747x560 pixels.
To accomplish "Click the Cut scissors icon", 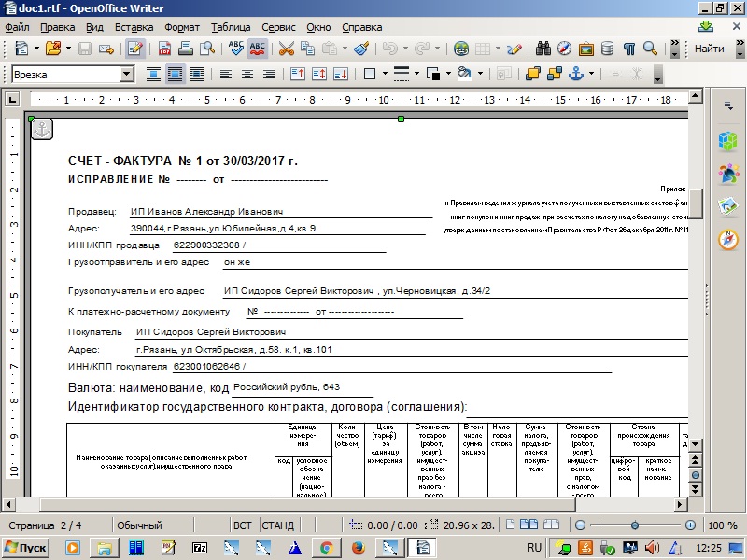I will pyautogui.click(x=286, y=49).
